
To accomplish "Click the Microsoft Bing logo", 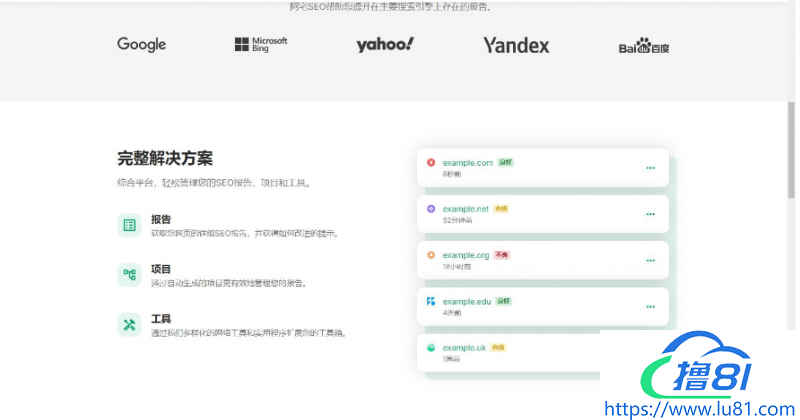I will click(260, 44).
